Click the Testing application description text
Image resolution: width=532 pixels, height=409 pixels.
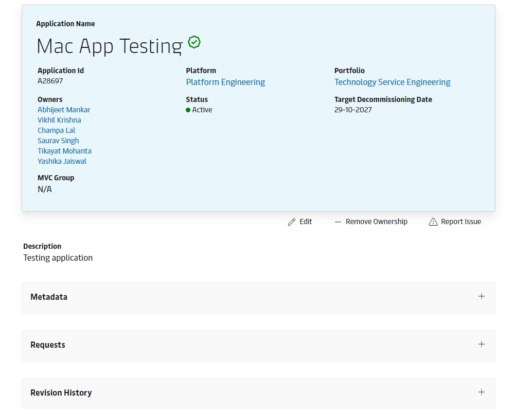(58, 258)
